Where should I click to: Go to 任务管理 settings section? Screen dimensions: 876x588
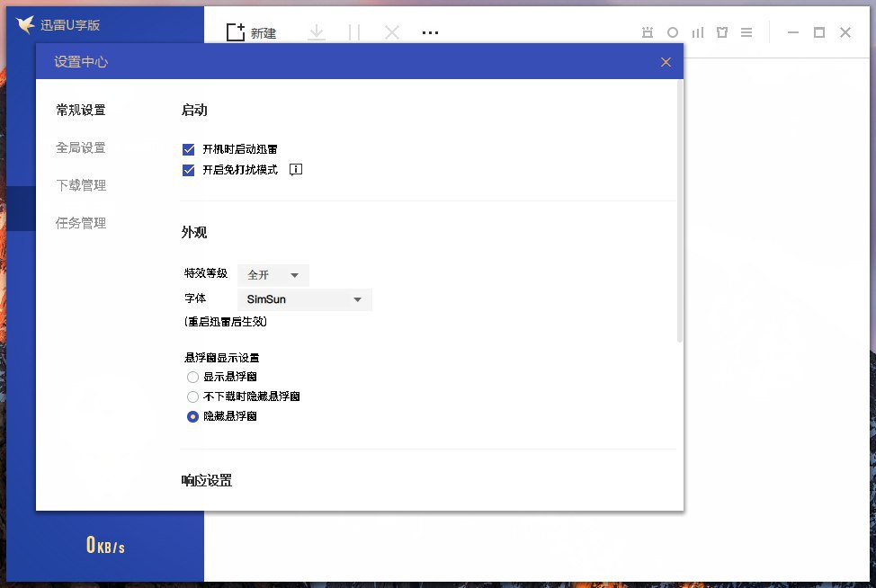point(81,223)
